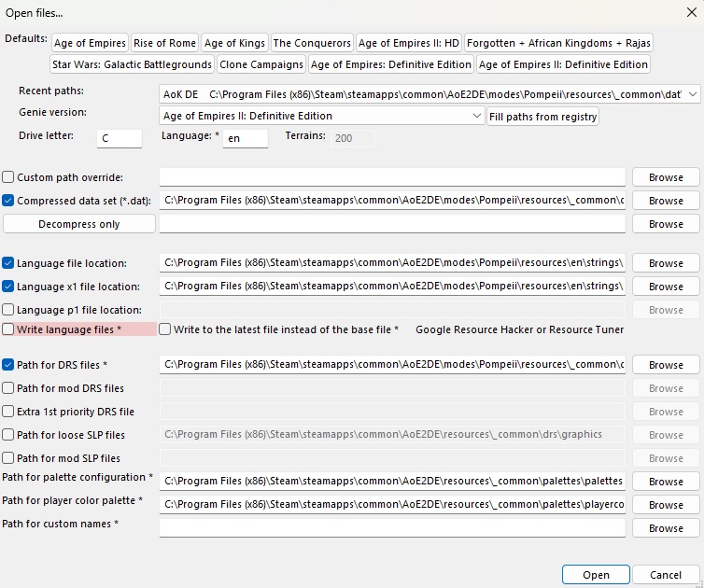Uncheck Path for DRS files checkbox
The width and height of the screenshot is (704, 588).
tap(7, 365)
